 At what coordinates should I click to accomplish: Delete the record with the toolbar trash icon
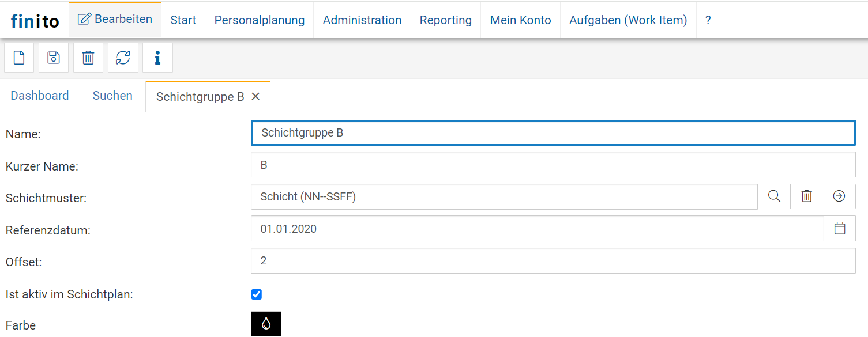pyautogui.click(x=88, y=58)
